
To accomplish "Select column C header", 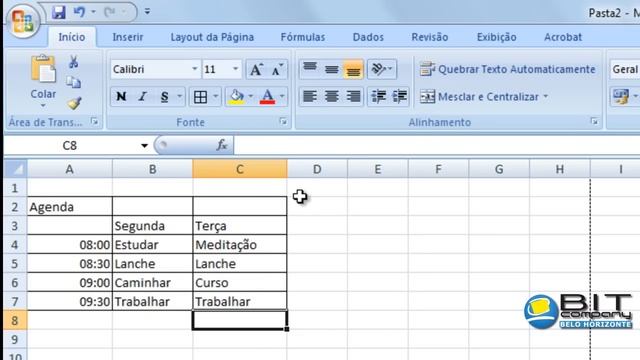I will click(x=240, y=169).
